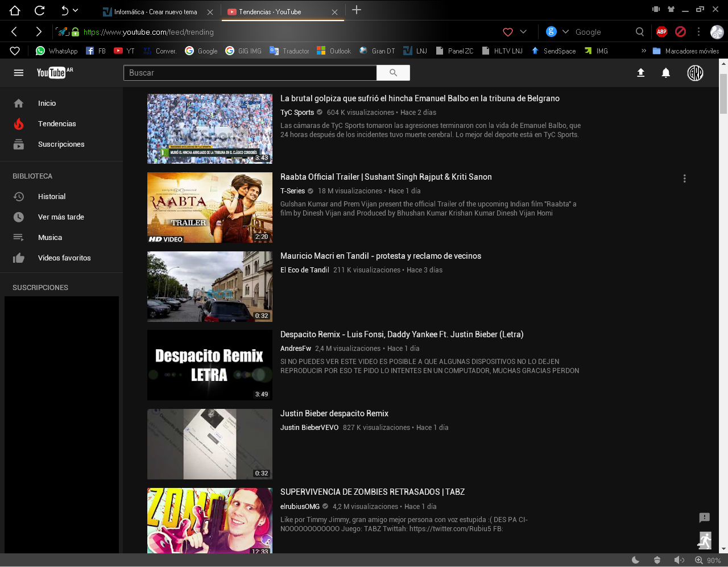Click the left bookmarks bar heart icon
The image size is (728, 567).
pyautogui.click(x=15, y=51)
